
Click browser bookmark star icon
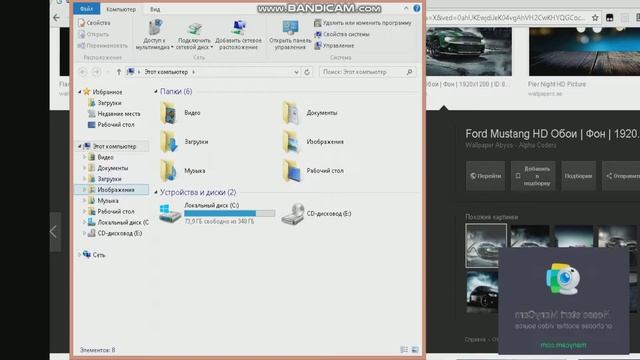tap(595, 18)
